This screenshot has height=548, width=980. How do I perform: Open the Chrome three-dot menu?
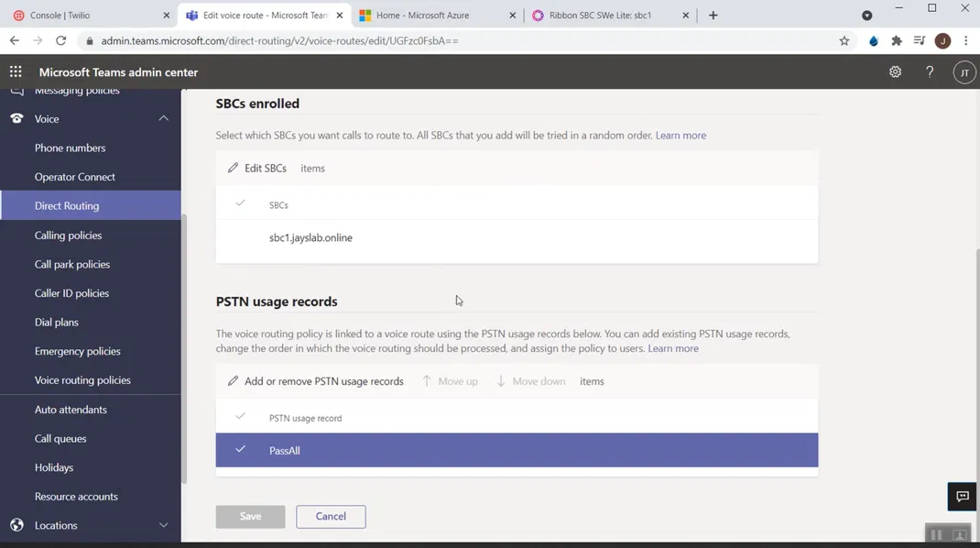[x=965, y=41]
